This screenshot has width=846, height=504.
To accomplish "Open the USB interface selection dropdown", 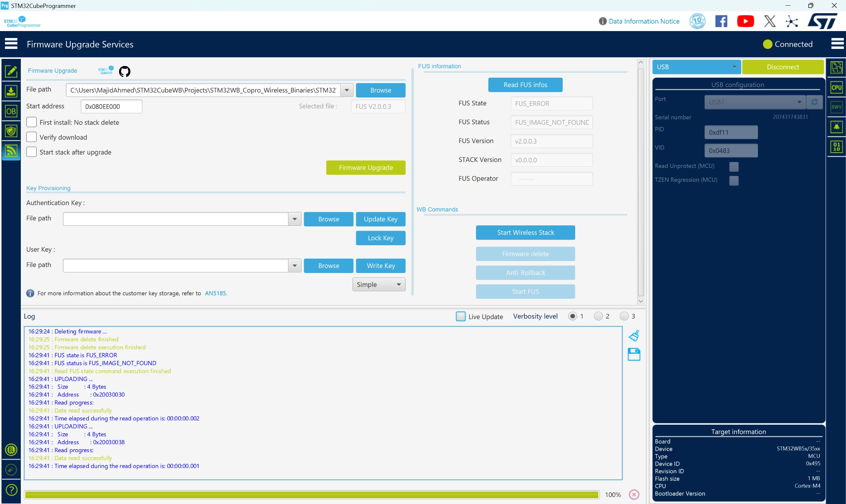I will click(x=696, y=67).
